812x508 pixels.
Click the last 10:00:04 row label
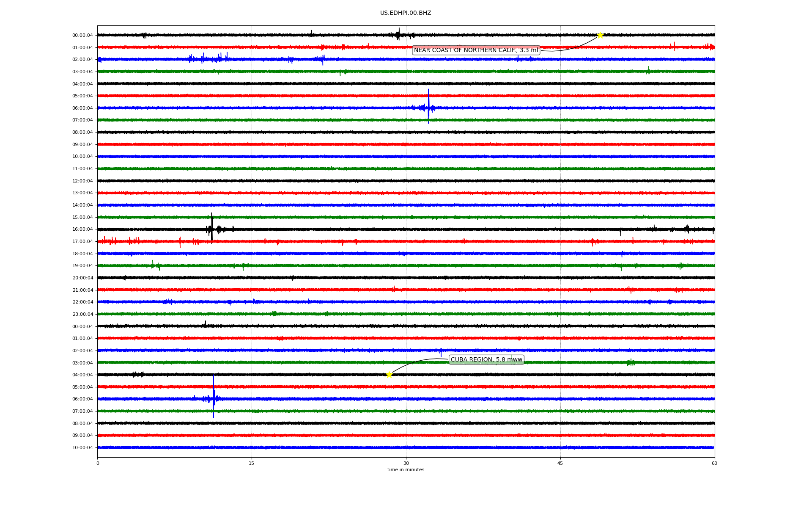(x=82, y=448)
